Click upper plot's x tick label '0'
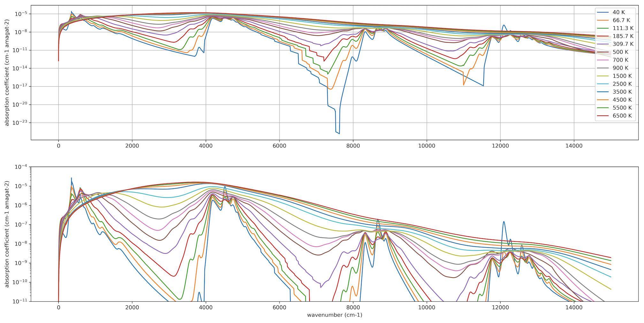This screenshot has height=323, width=644. click(58, 146)
